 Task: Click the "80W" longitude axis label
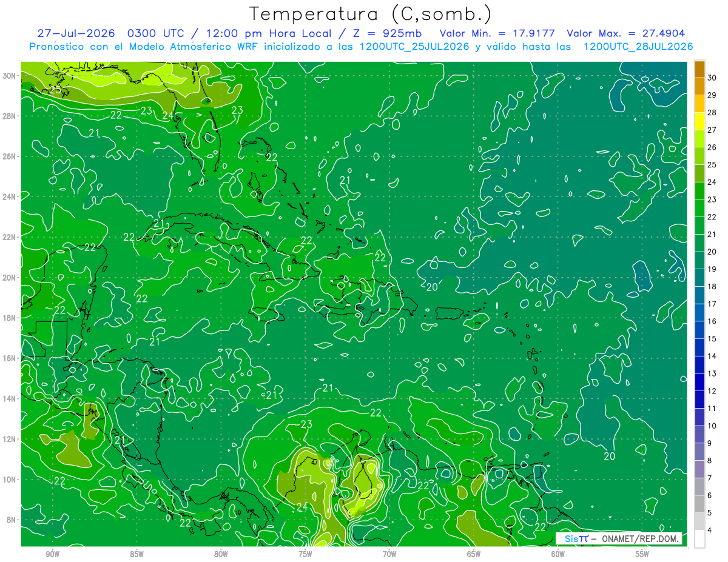click(221, 554)
